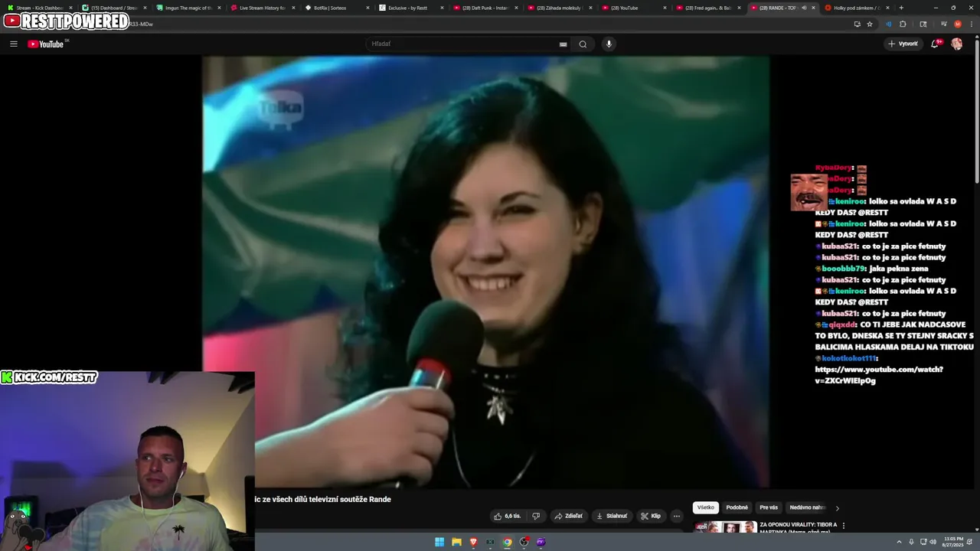The width and height of the screenshot is (980, 551).
Task: Click the Vytvoriť create button
Action: click(903, 44)
